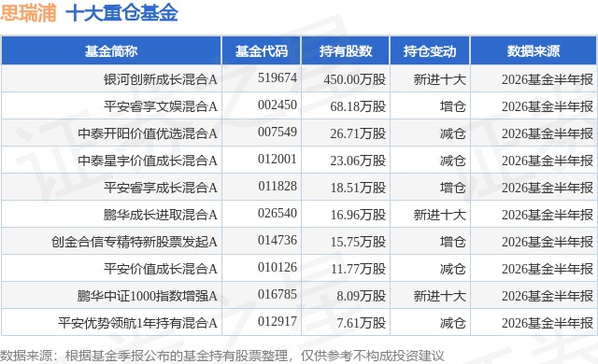
Task: Select fund name 鹏华中证1000指数增强A
Action: point(148,296)
